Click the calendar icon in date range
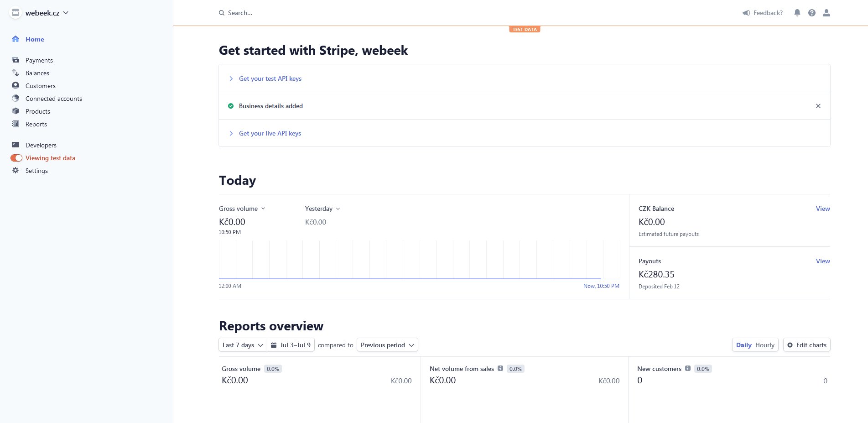 [x=274, y=345]
